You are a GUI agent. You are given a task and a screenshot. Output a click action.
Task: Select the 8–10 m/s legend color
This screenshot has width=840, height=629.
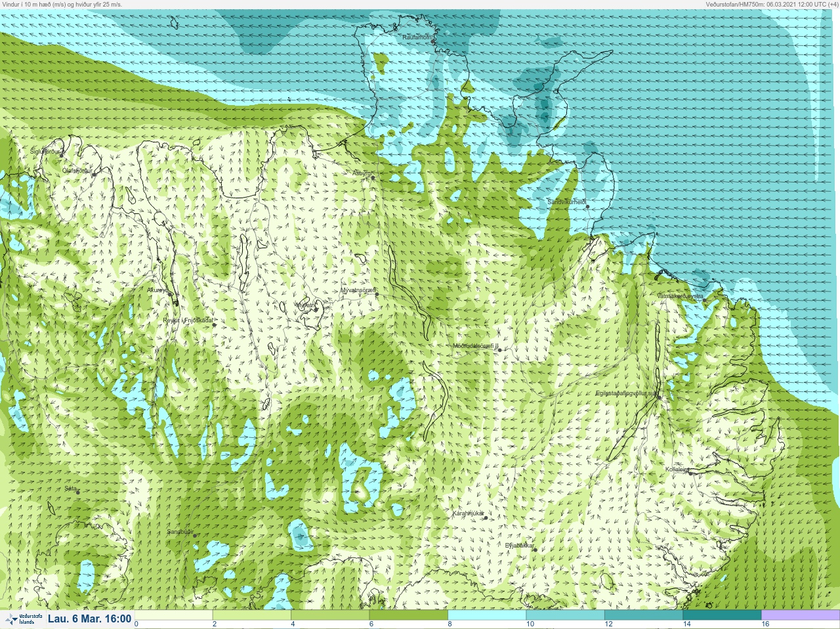click(x=487, y=615)
